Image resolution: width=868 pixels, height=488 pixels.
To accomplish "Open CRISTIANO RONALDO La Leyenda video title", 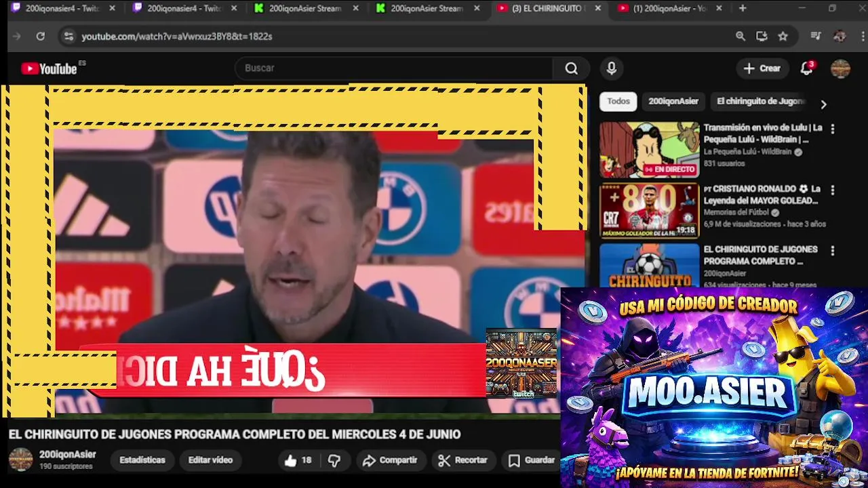I will pos(762,195).
